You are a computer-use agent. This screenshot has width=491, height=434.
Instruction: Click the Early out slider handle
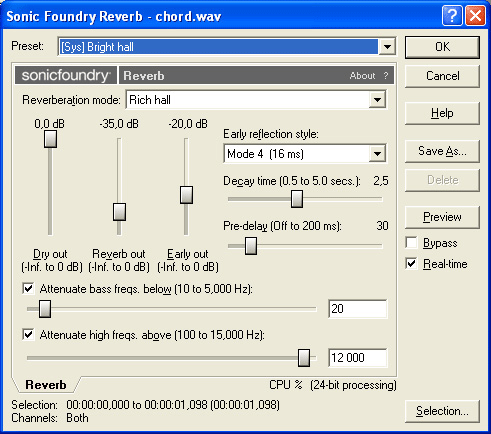click(186, 195)
